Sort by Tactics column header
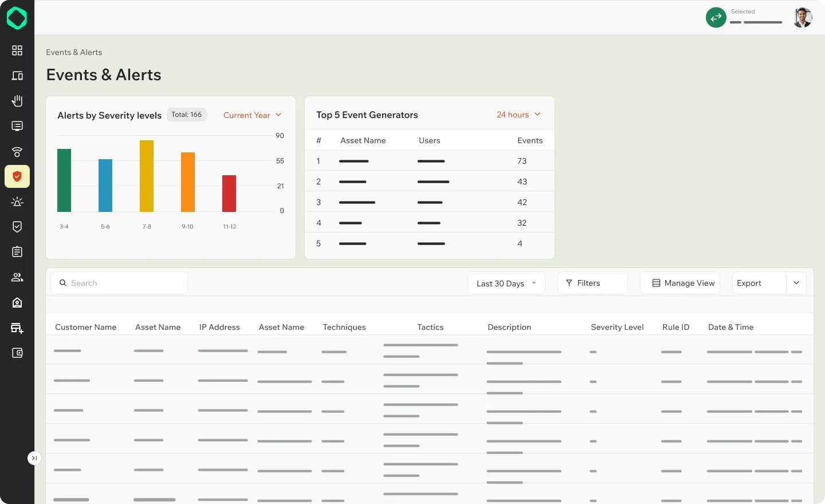Screen dimensions: 825x504 coord(430,327)
